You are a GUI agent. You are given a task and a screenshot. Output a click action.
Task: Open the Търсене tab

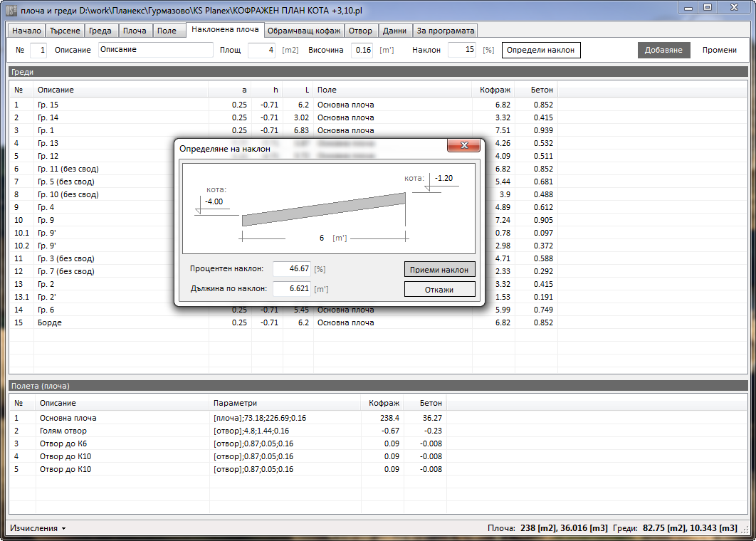[x=65, y=31]
